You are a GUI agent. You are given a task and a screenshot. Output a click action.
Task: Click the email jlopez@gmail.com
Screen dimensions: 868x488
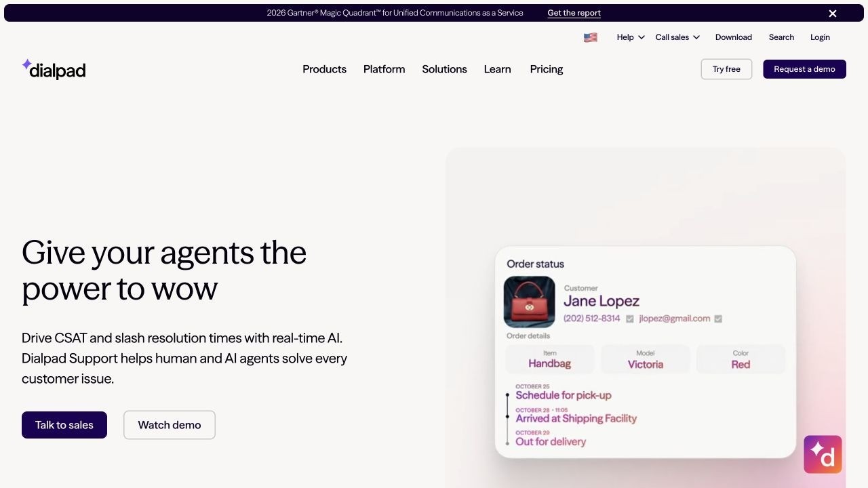pyautogui.click(x=675, y=319)
